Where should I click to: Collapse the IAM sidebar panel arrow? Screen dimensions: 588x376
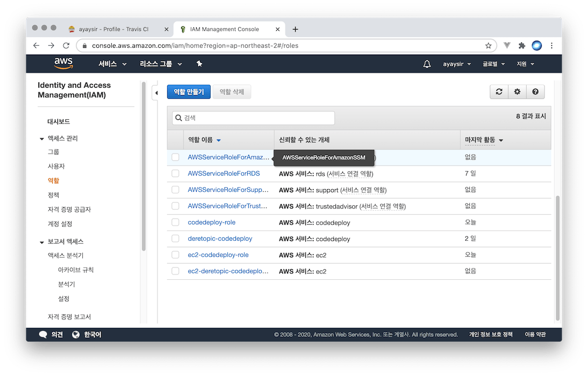coord(156,92)
